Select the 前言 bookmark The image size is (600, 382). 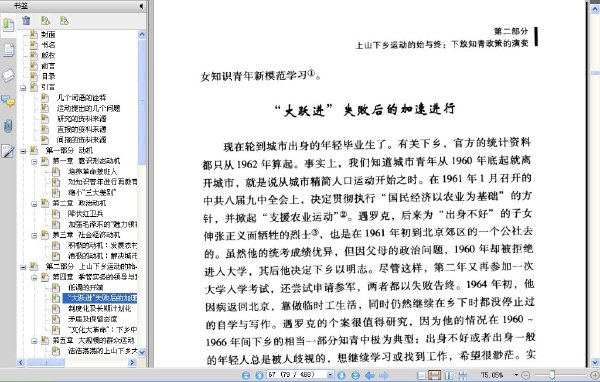(x=48, y=66)
